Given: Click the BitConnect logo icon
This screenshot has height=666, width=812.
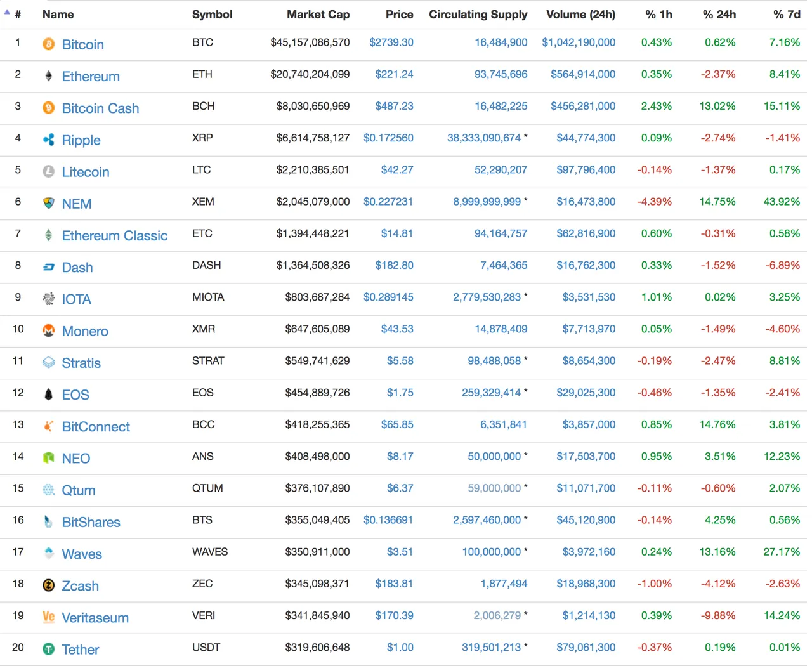Looking at the screenshot, I should 48,426.
